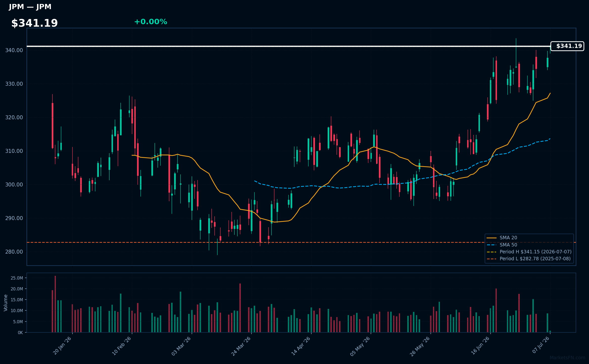Screen dimensions: 589x364
Task: Click the 300.00 price axis label
Action: (x=14, y=185)
